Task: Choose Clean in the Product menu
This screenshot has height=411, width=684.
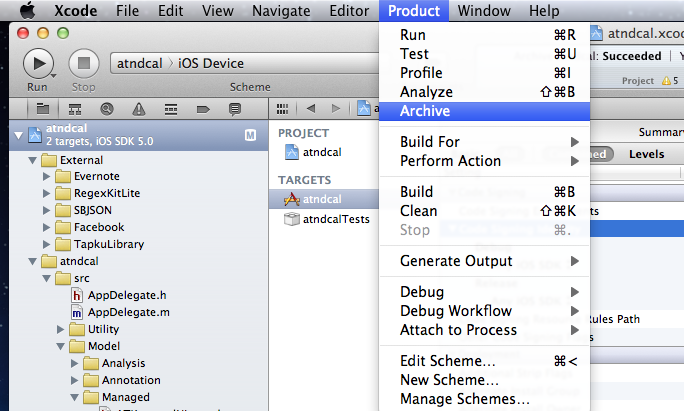Action: tap(484, 211)
